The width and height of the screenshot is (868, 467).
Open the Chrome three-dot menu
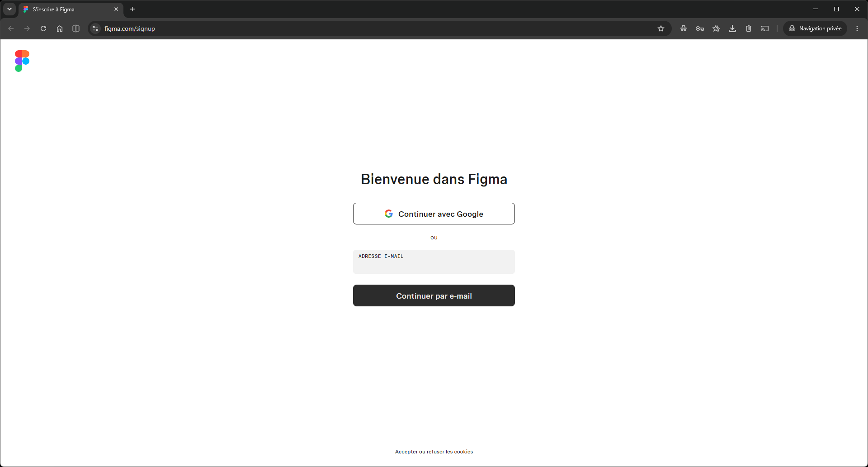pos(857,29)
